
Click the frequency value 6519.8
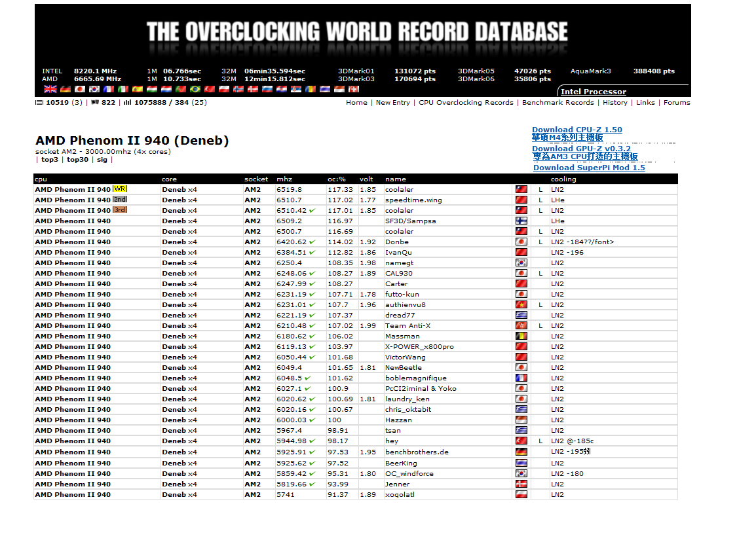(290, 189)
